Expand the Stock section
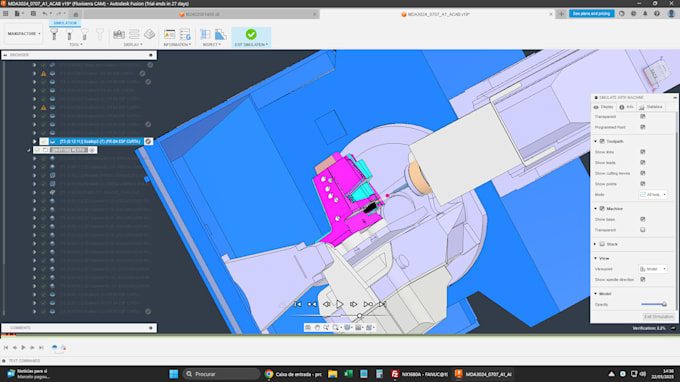 [x=595, y=244]
